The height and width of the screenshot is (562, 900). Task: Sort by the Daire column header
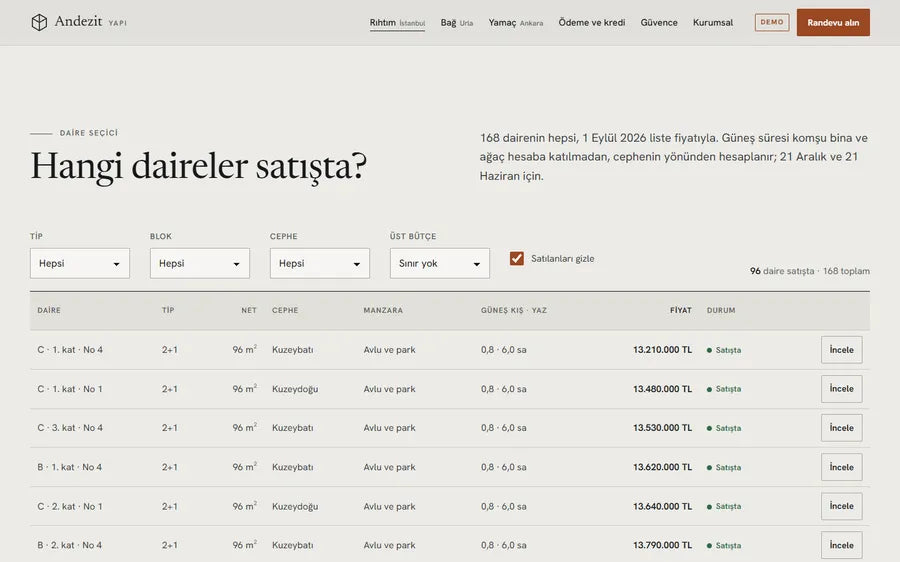coord(49,310)
